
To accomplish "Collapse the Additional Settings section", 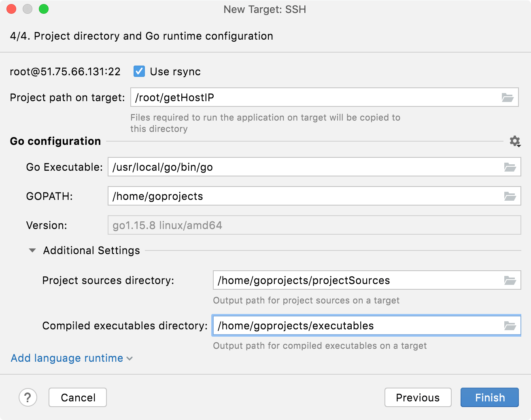I will [32, 250].
